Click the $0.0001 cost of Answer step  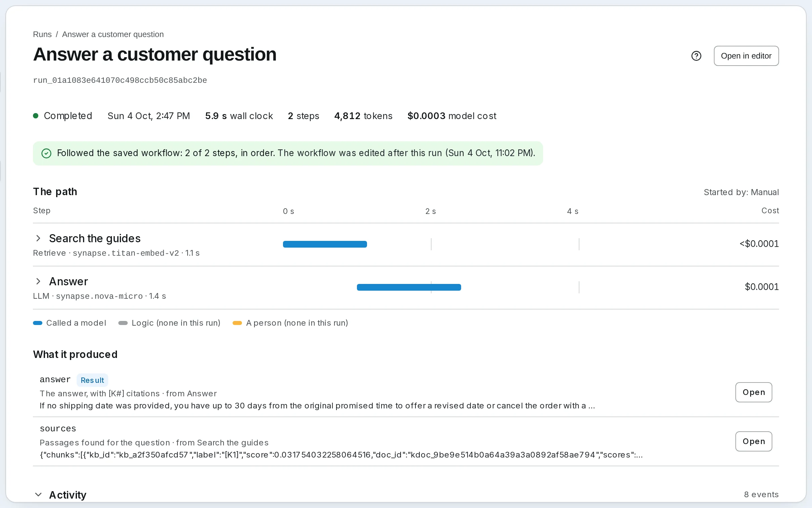[762, 287]
